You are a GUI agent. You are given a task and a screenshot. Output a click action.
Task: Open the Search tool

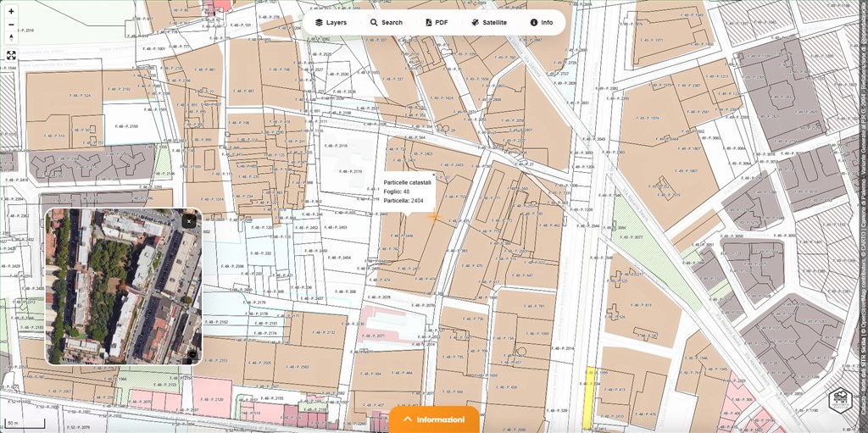pyautogui.click(x=387, y=22)
